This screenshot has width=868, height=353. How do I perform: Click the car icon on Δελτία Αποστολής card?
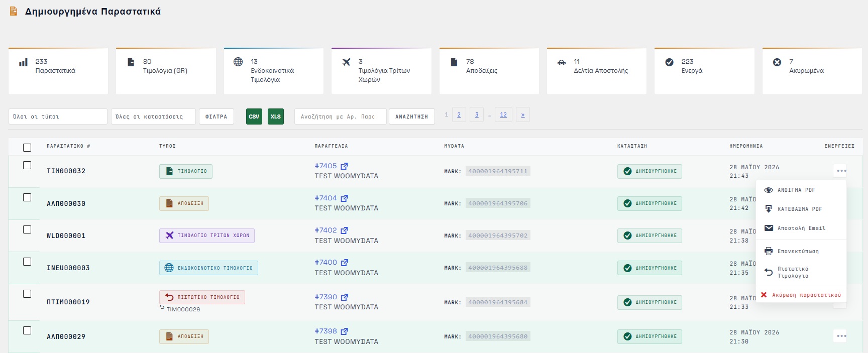pos(562,62)
